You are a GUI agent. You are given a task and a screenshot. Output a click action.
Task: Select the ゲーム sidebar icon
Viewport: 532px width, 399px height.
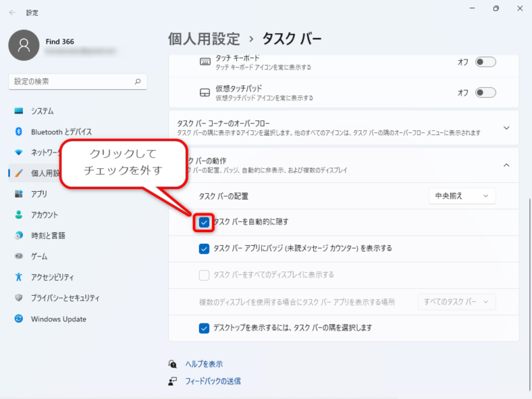(19, 256)
